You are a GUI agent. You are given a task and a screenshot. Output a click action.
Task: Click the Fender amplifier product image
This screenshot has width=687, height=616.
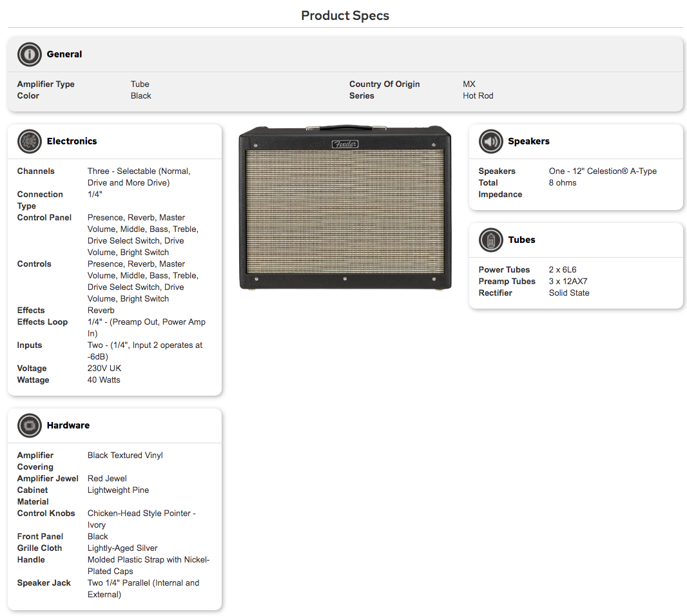click(x=345, y=207)
